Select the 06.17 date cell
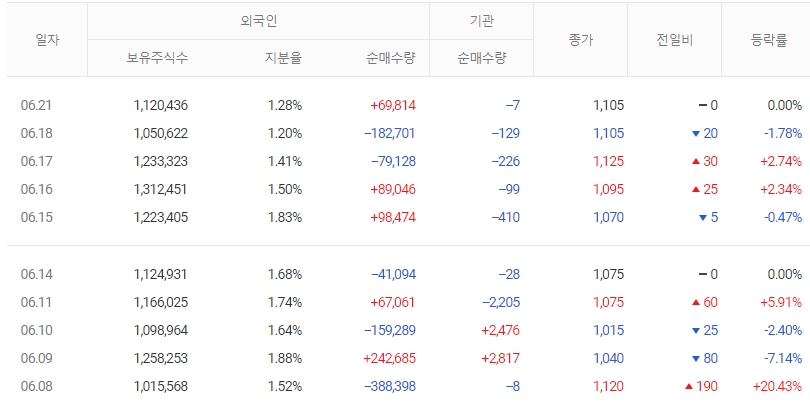The image size is (810, 403). tap(37, 162)
